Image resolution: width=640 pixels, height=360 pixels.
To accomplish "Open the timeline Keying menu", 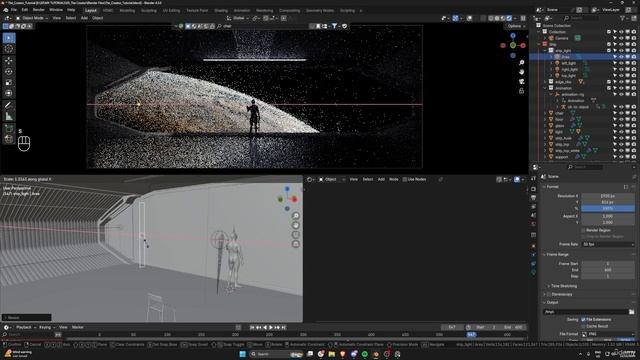I will [x=47, y=327].
